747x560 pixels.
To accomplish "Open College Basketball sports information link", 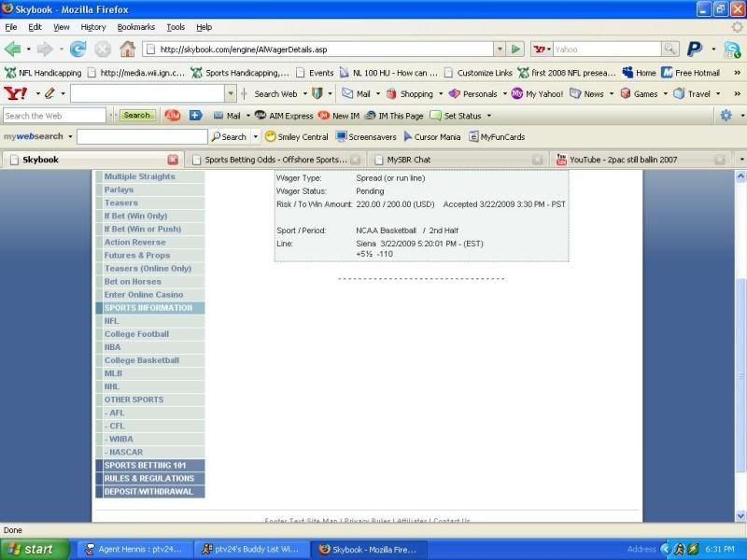I will [142, 360].
